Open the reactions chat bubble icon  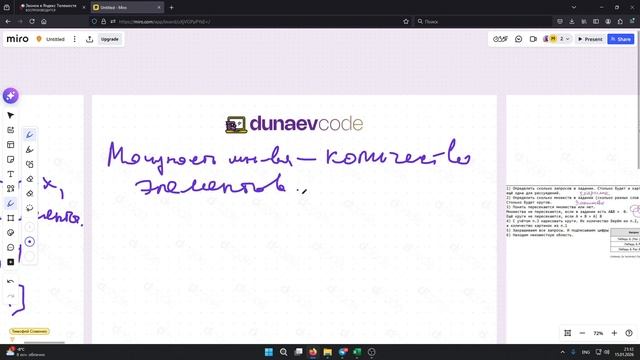coord(518,39)
